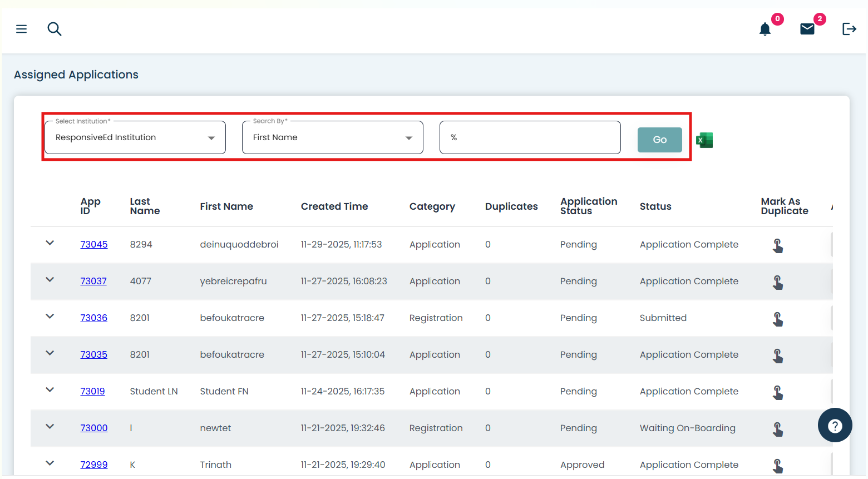The width and height of the screenshot is (868, 479).
Task: Open the help question mark button
Action: [x=835, y=426]
